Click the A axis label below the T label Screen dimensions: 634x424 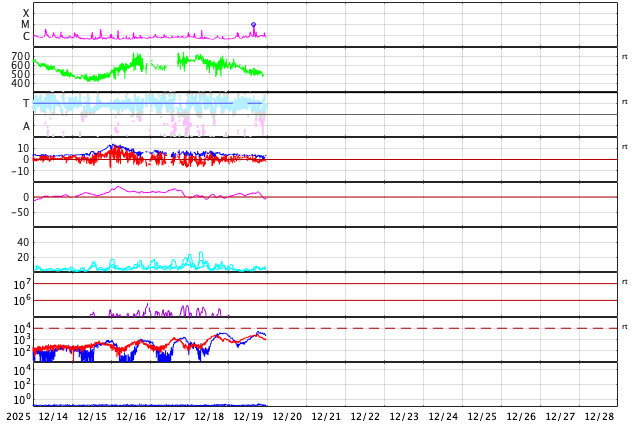[x=26, y=127]
